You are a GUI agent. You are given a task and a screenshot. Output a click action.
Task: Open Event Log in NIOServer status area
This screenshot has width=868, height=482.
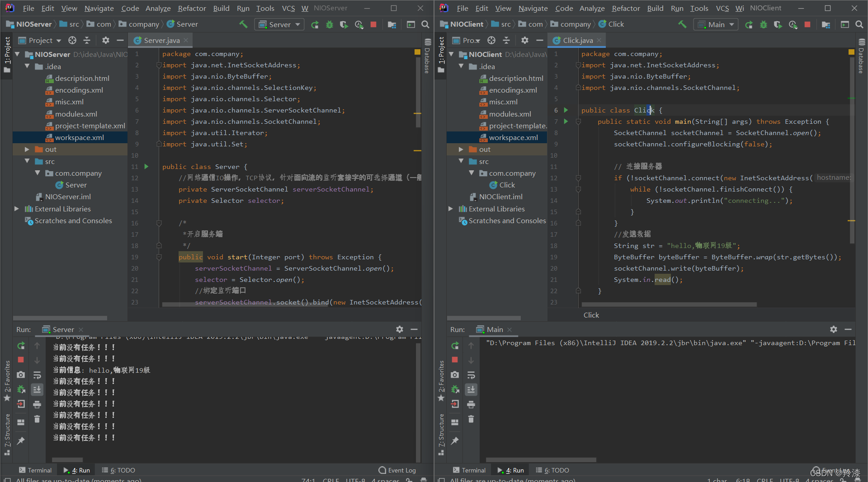click(x=397, y=470)
